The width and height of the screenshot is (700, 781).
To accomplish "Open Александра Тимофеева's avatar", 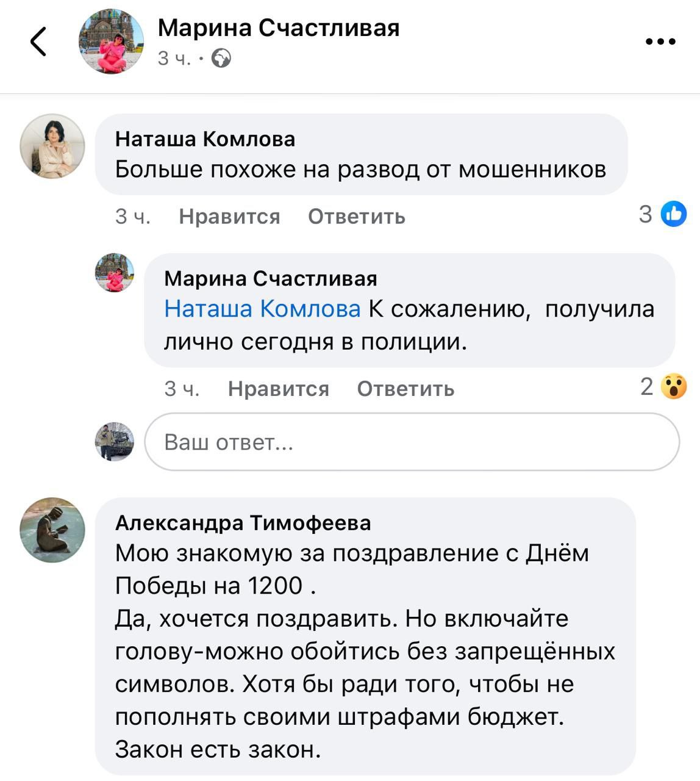I will [52, 529].
